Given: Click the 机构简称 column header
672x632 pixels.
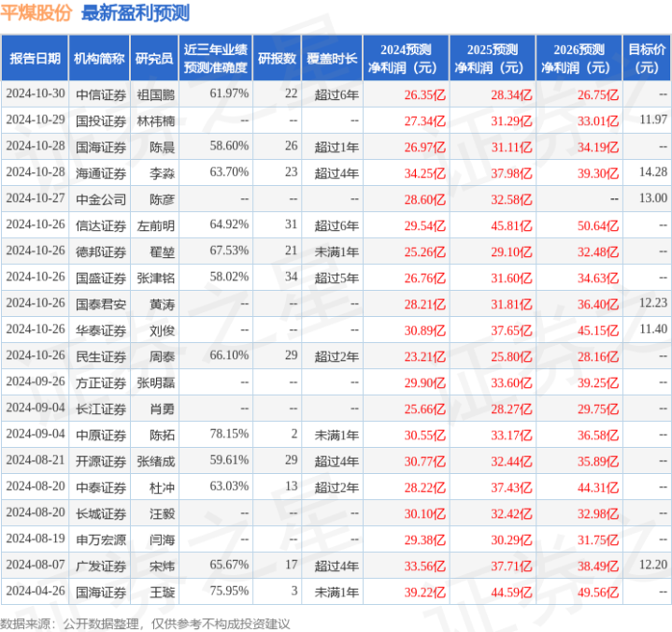Looking at the screenshot, I should (x=99, y=58).
